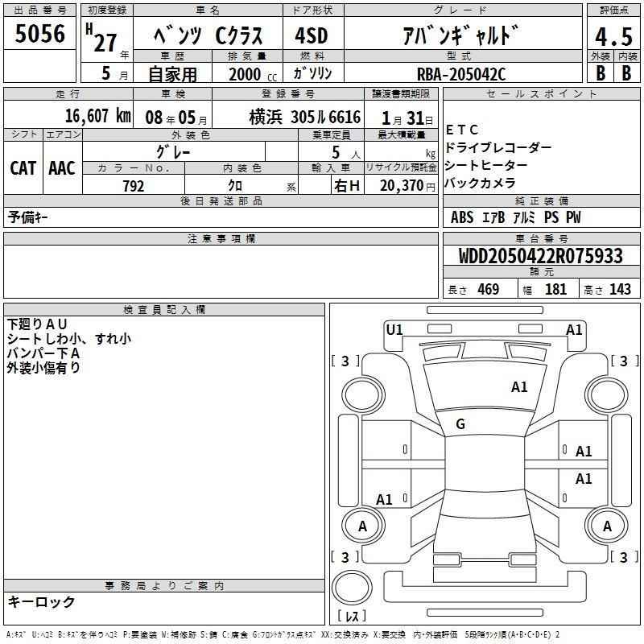The image size is (644, 644).
Task: Click inspector note 外装小傷有り
Action: (43, 367)
